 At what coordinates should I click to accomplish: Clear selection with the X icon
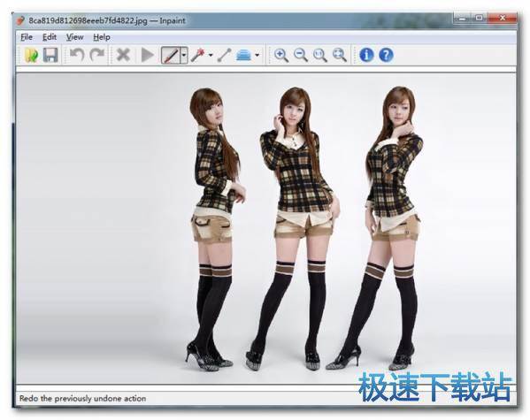click(123, 55)
